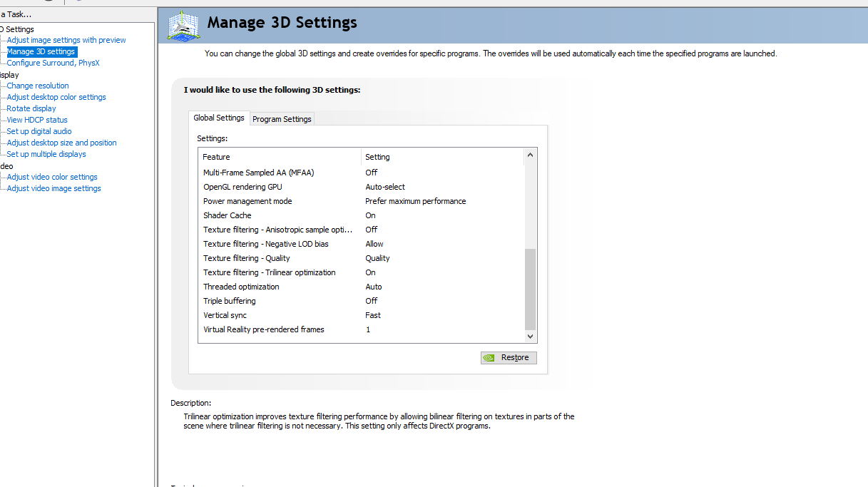Select Texture filtering - Negative LOD bias row

tap(361, 244)
